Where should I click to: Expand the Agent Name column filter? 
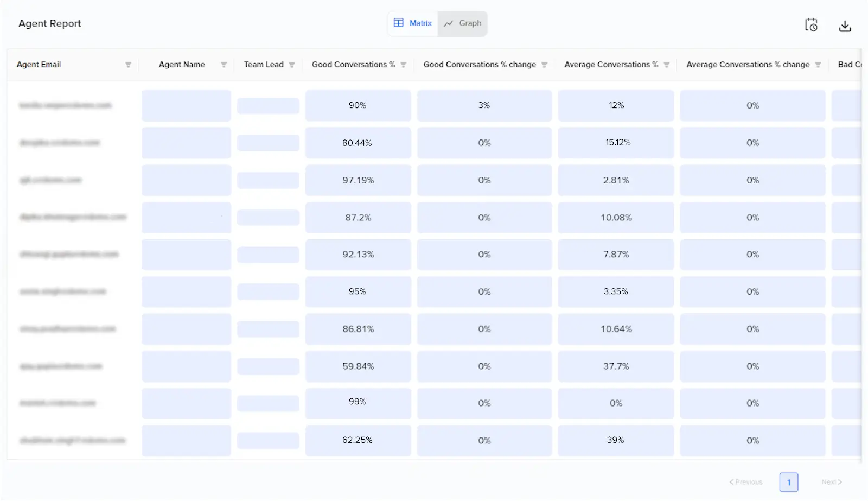pyautogui.click(x=223, y=64)
